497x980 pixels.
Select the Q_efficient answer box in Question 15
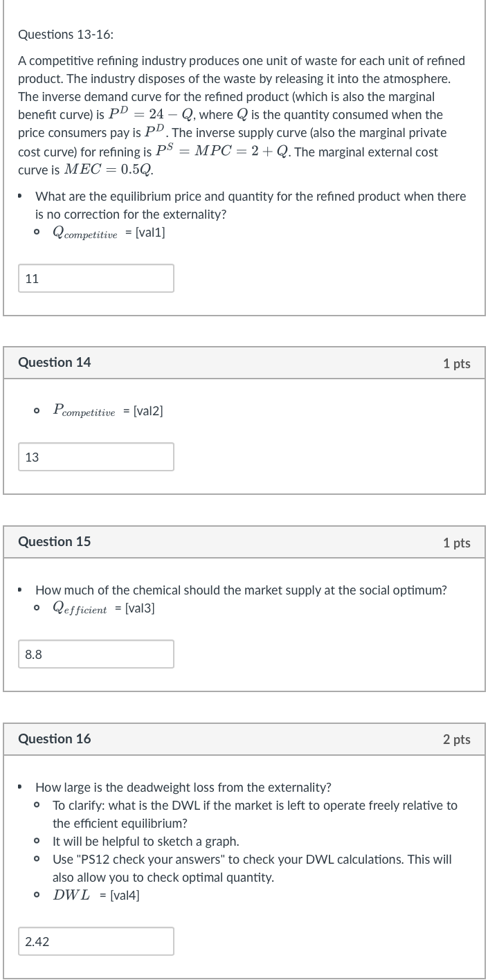click(x=96, y=654)
